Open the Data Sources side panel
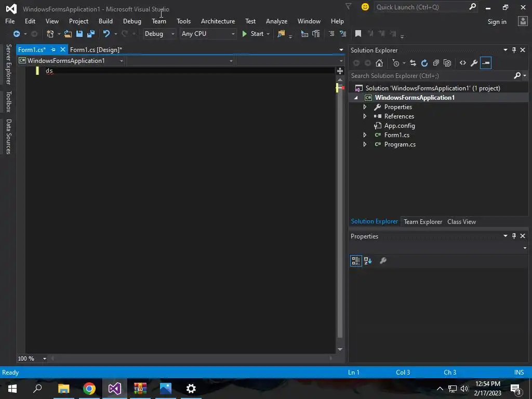The image size is (532, 399). [x=8, y=137]
